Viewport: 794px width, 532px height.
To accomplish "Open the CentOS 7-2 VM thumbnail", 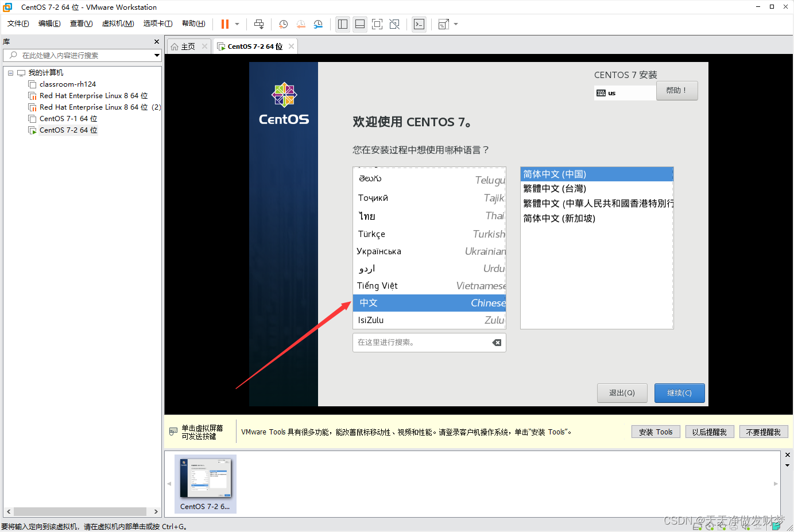I will click(206, 484).
